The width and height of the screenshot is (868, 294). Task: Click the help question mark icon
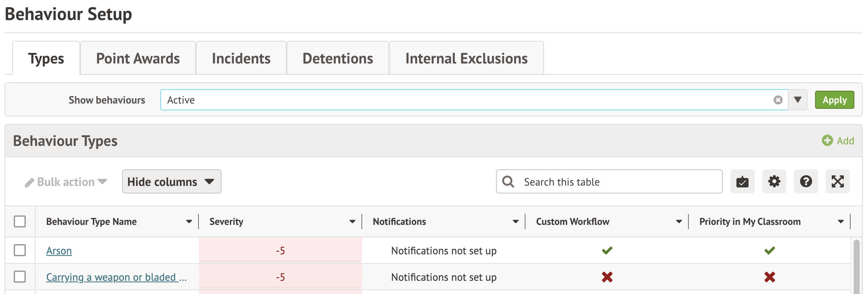pos(806,182)
